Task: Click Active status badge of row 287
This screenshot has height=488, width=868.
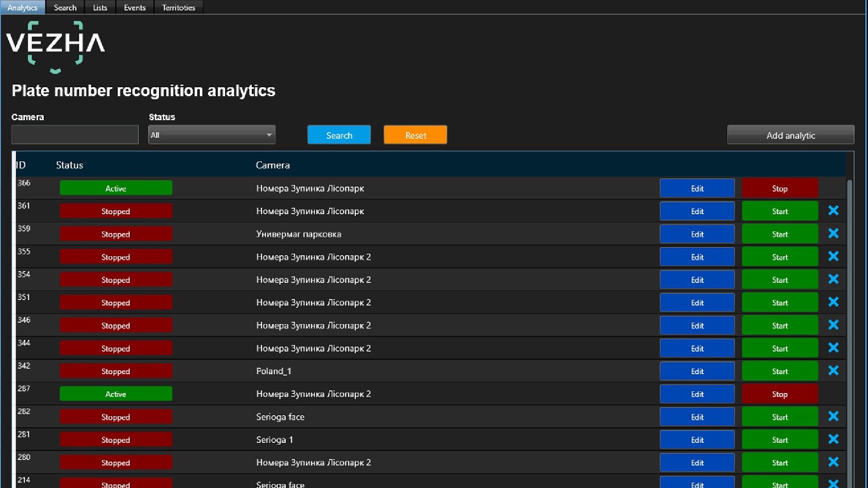Action: tap(116, 394)
